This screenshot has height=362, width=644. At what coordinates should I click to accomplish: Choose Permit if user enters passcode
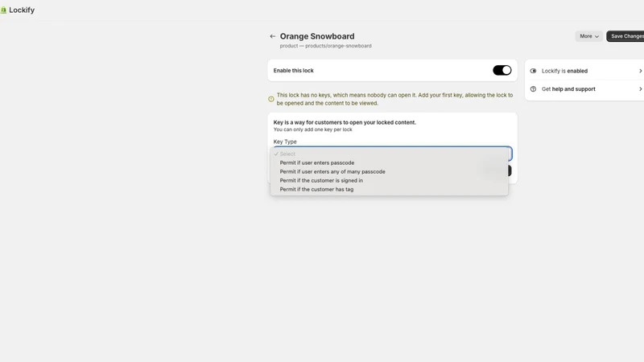tap(389, 163)
